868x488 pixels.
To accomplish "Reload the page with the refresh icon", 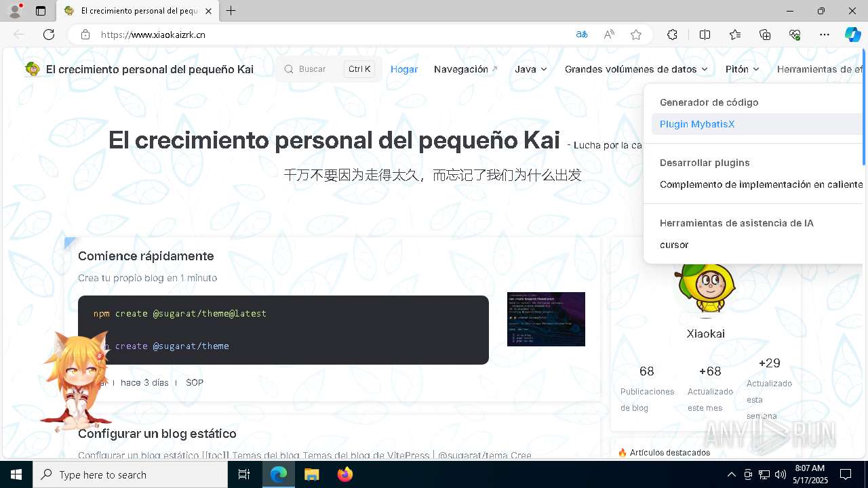I will tap(49, 35).
